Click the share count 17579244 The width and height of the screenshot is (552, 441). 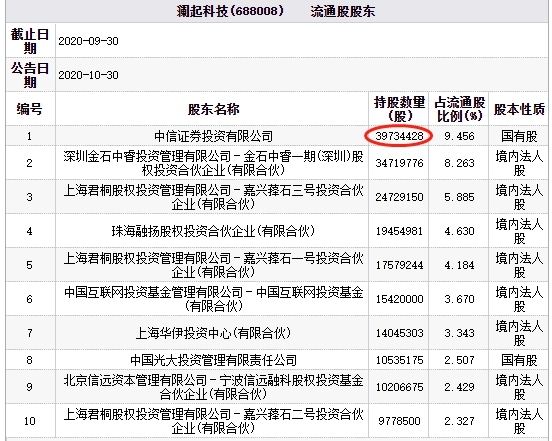[399, 265]
